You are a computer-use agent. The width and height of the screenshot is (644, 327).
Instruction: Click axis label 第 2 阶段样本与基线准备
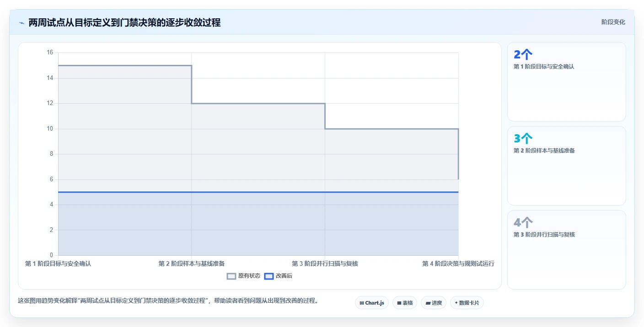(192, 264)
